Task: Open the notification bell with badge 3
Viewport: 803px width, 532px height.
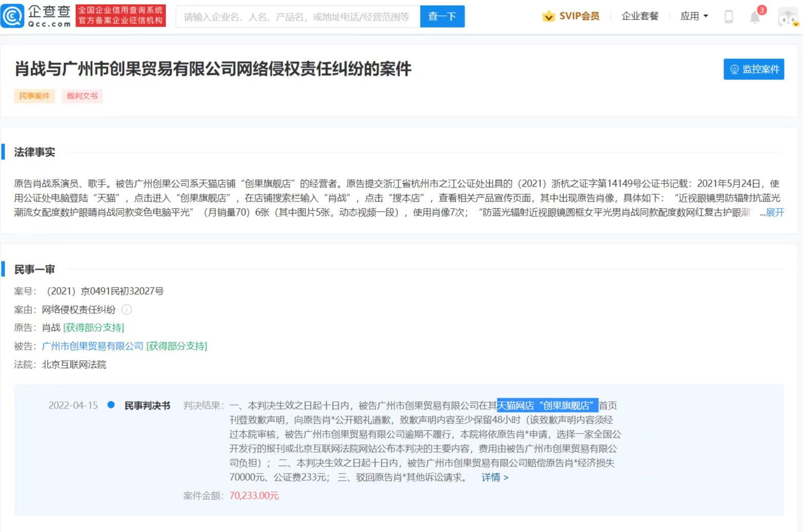Action: [755, 17]
